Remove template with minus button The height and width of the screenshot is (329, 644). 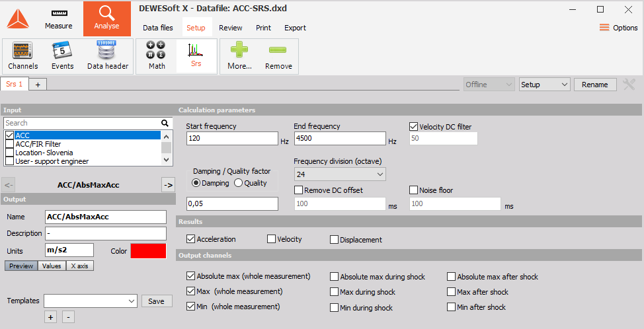pos(68,317)
